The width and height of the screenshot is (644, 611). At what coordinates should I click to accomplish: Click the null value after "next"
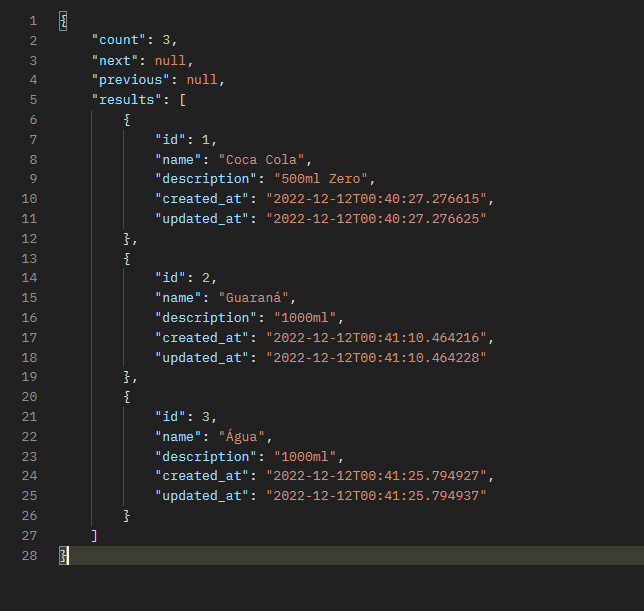[x=170, y=60]
